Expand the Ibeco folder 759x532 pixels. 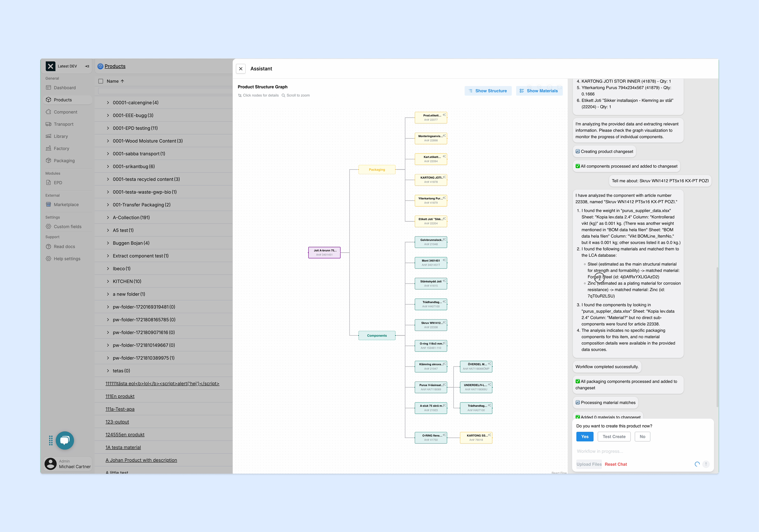(108, 269)
